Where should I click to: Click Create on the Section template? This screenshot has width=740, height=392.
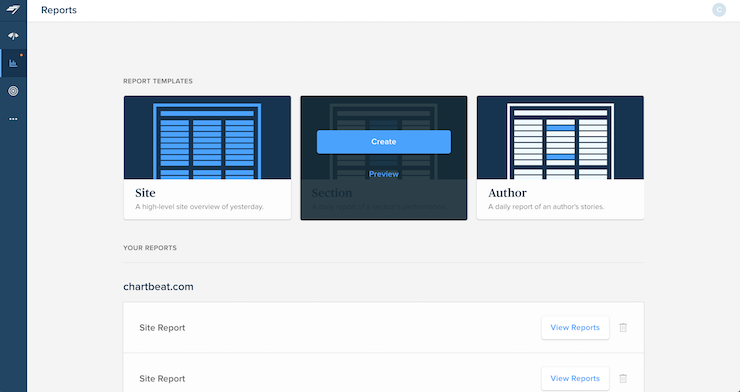point(384,142)
